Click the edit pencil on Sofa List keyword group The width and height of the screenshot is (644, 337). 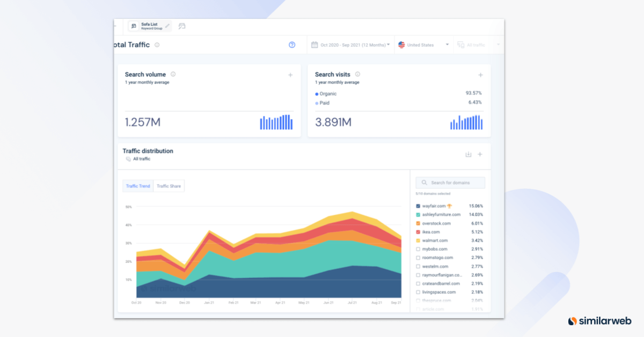[167, 25]
